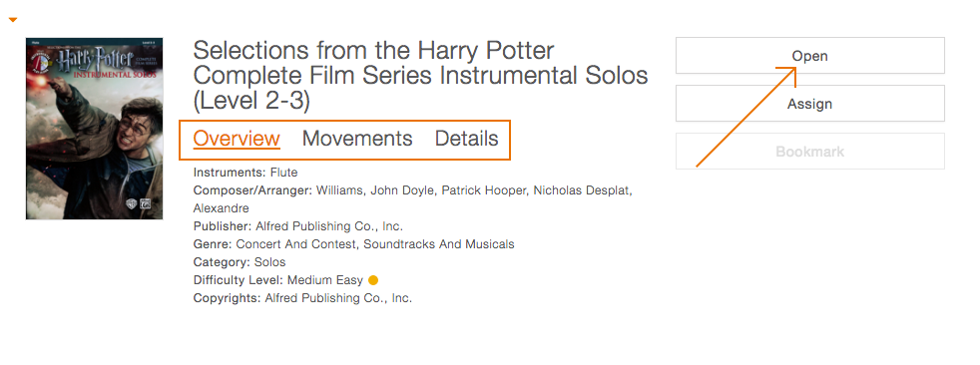Click the CD disc icon on cover corner
Image resolution: width=980 pixels, height=365 pixels.
click(39, 61)
